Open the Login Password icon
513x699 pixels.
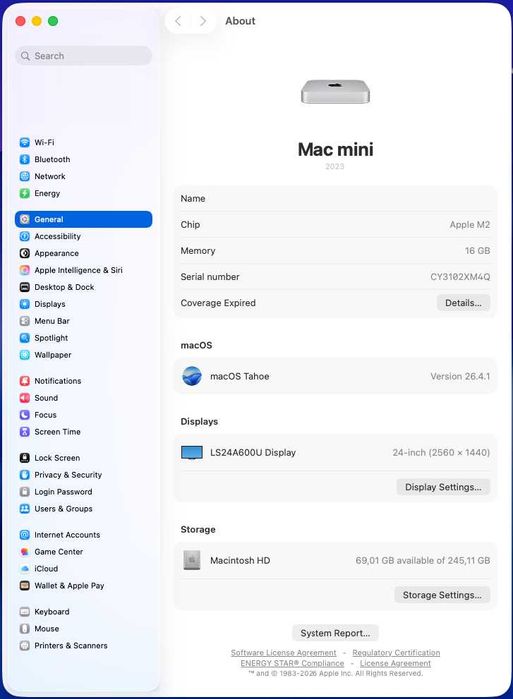(25, 492)
